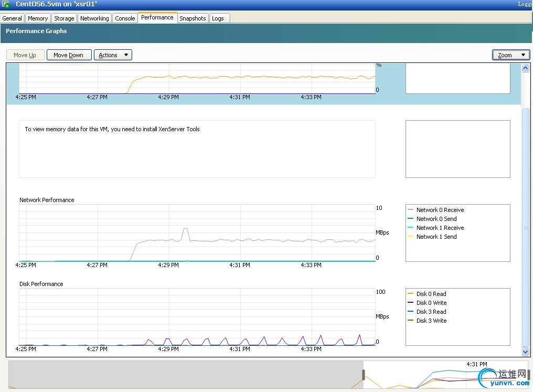Open the Snapshots tab
The image size is (533, 392).
[x=193, y=18]
